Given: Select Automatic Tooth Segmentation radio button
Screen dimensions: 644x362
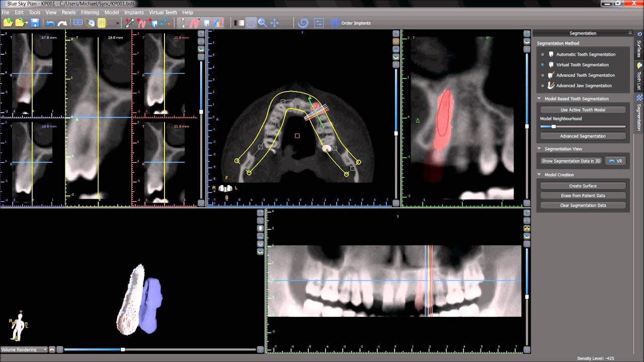Looking at the screenshot, I should tap(542, 54).
